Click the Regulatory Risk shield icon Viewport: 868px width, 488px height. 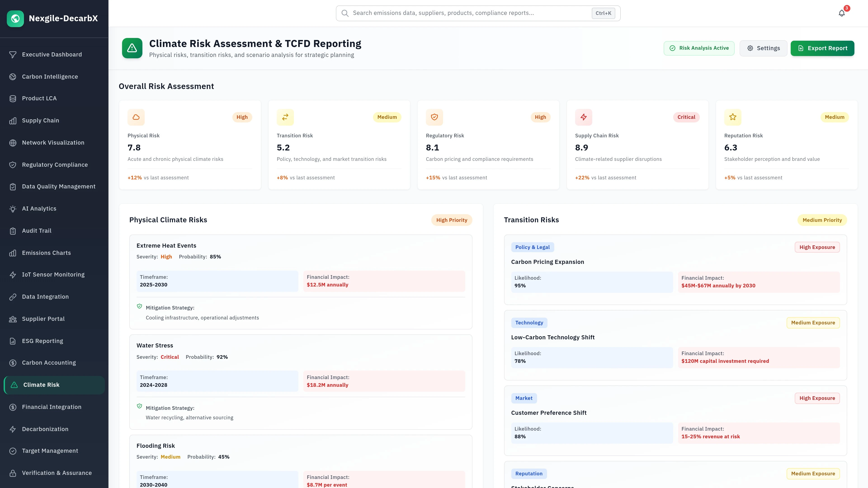pos(434,117)
